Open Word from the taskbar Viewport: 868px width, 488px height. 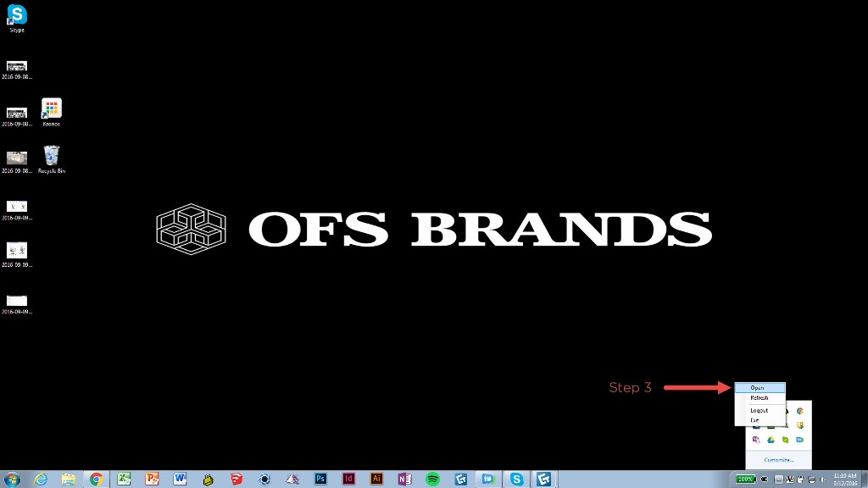(x=180, y=480)
